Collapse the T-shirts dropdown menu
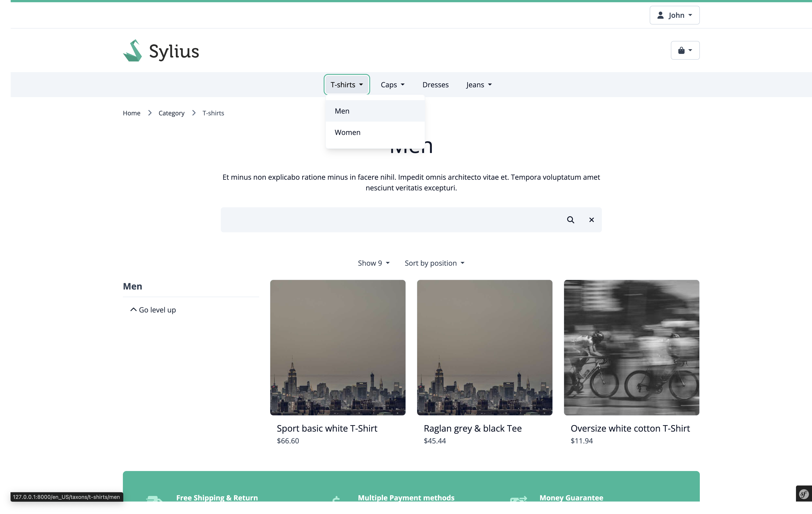 347,85
